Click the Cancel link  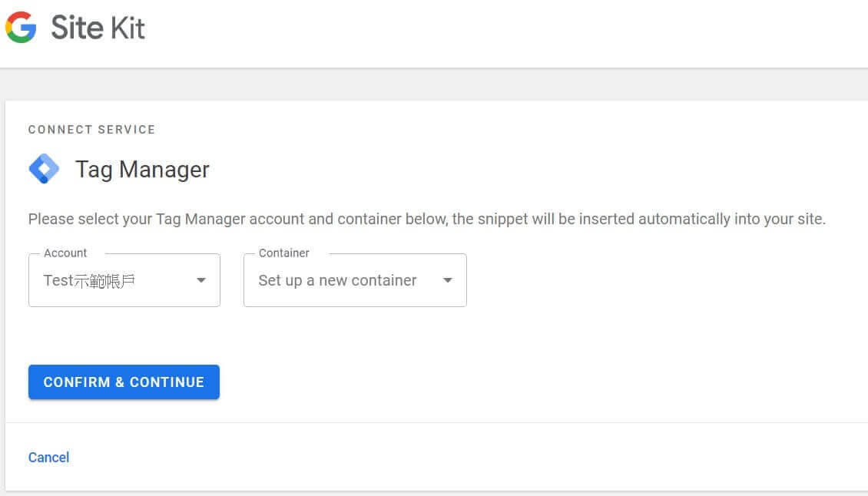coord(48,458)
